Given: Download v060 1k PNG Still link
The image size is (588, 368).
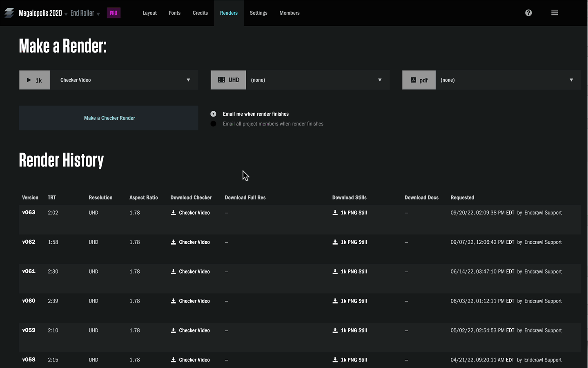Looking at the screenshot, I should point(354,301).
